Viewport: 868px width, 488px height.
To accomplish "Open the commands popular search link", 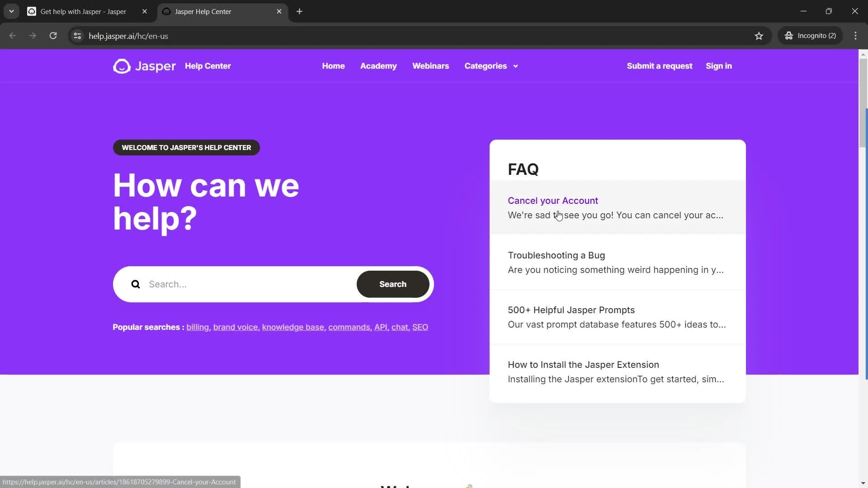I will 349,327.
